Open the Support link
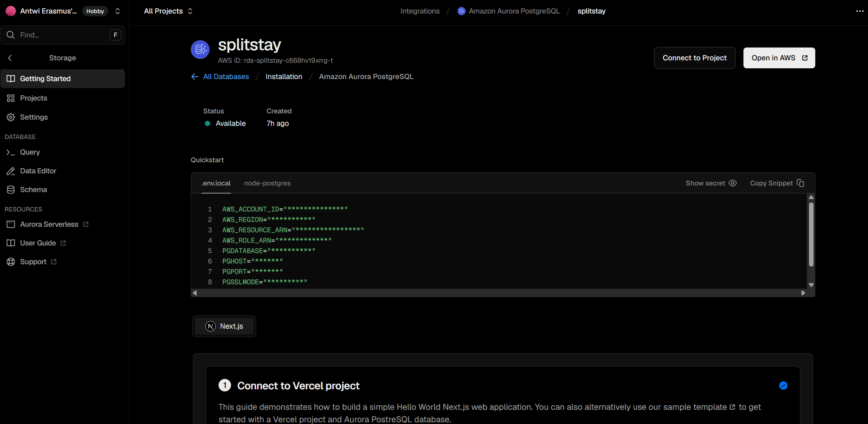 pos(33,262)
